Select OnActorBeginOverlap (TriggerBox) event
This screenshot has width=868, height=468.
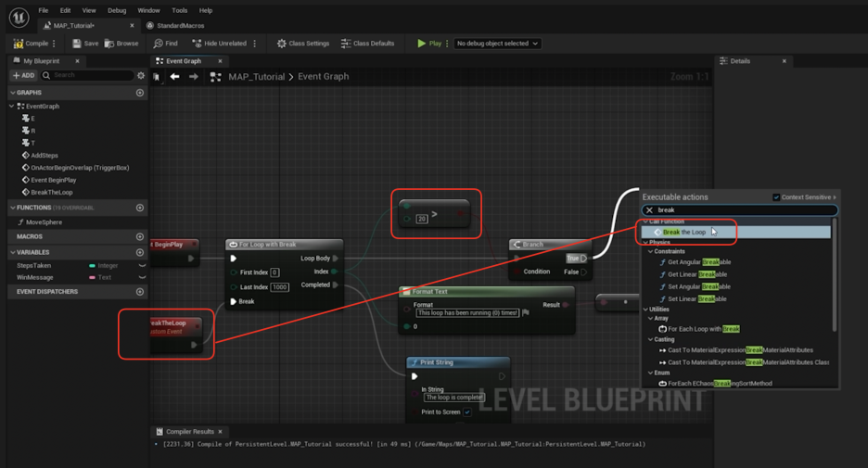75,168
